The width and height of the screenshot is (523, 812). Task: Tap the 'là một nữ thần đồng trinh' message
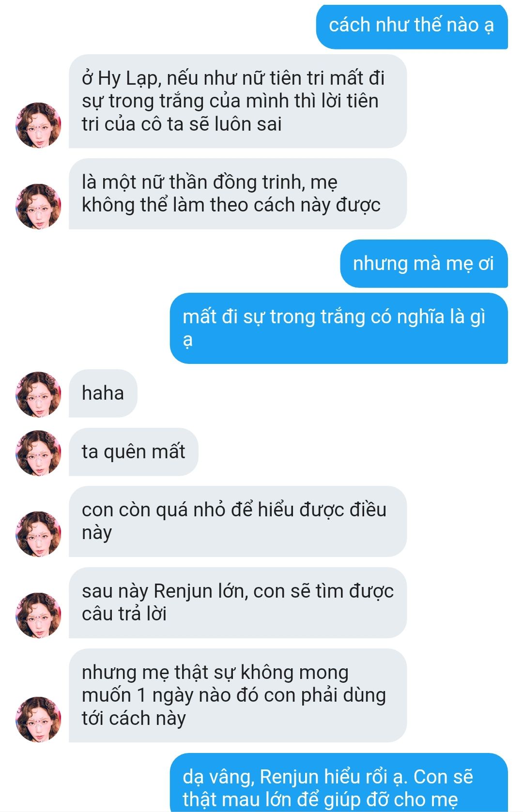click(237, 194)
